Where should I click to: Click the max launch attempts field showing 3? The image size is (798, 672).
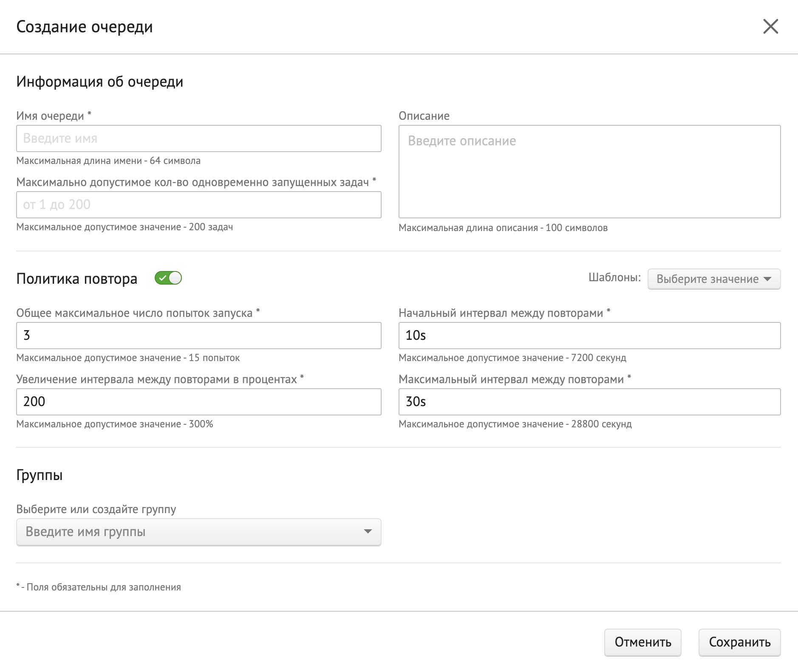click(x=198, y=336)
